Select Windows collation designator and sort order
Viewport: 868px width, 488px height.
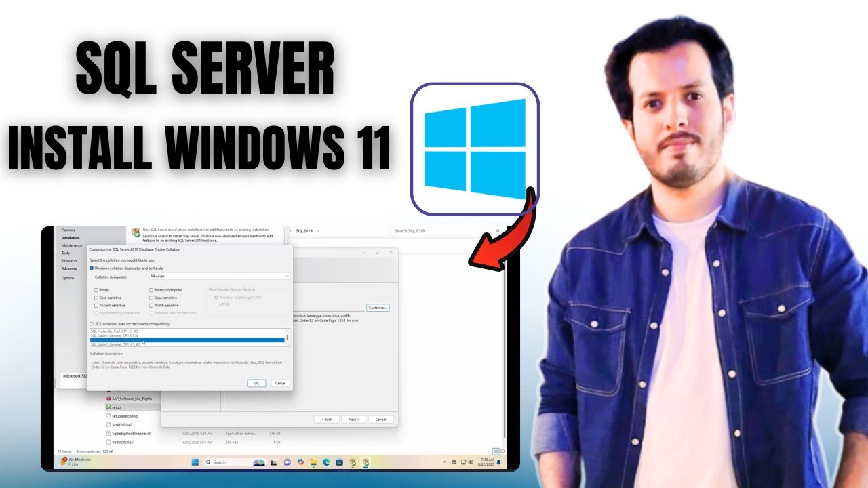(93, 268)
